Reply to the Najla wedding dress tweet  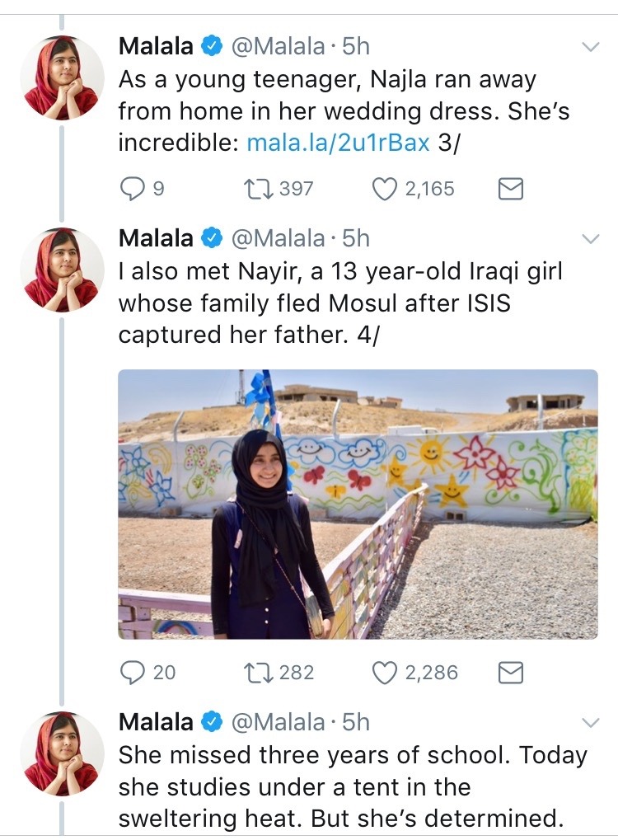[132, 189]
